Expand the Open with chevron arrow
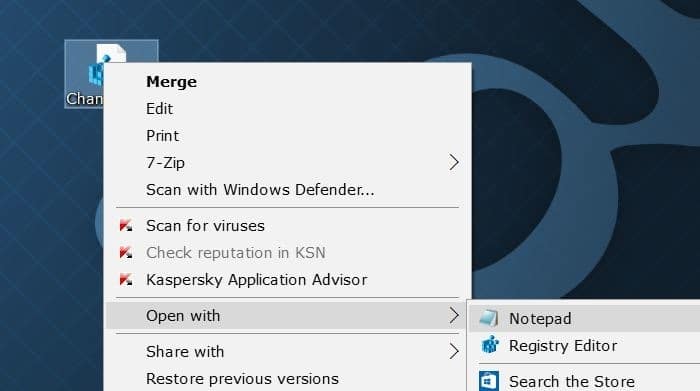700x391 pixels. [454, 316]
